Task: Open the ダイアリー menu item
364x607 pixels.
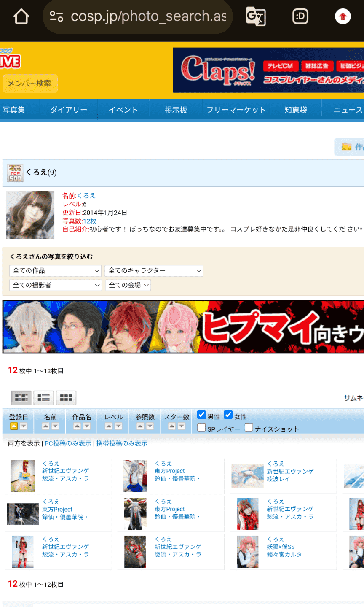Action: (69, 110)
